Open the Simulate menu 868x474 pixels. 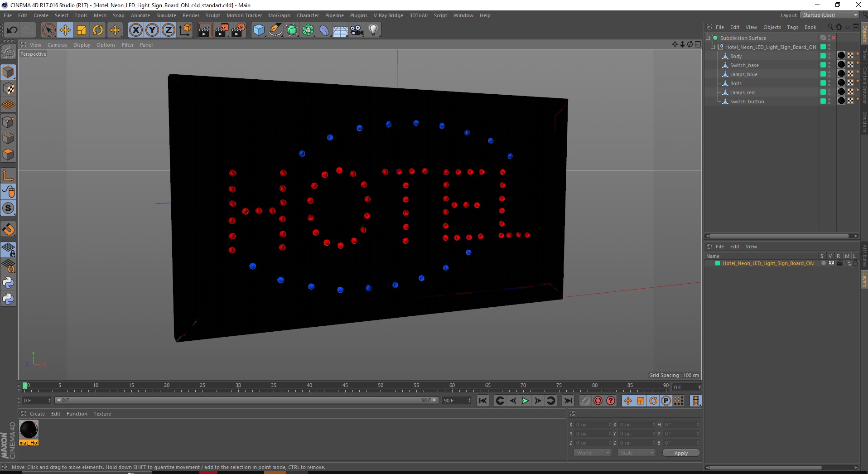(166, 15)
